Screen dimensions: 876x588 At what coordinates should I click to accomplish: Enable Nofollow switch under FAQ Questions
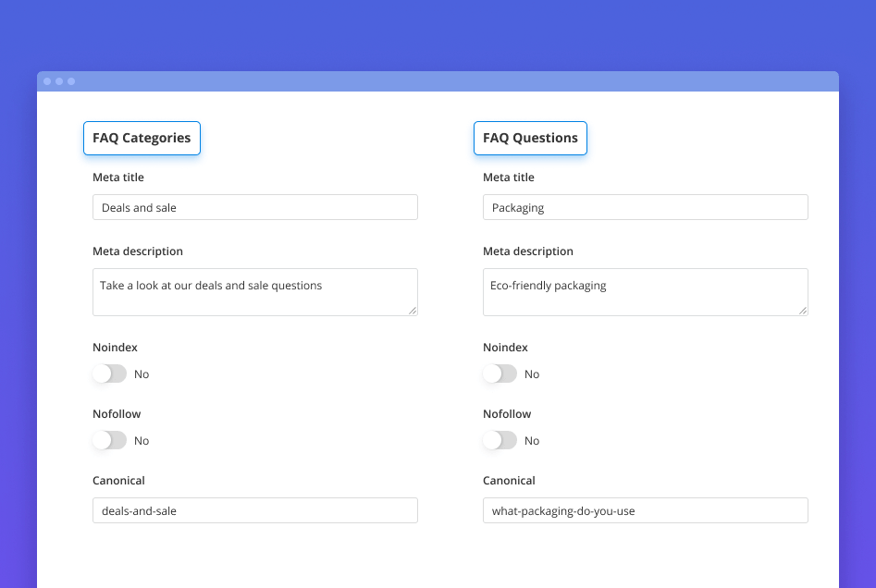[500, 440]
